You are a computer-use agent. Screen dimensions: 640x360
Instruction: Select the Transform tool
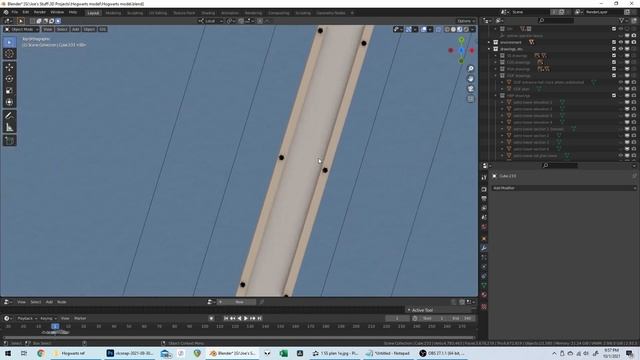pos(9,102)
